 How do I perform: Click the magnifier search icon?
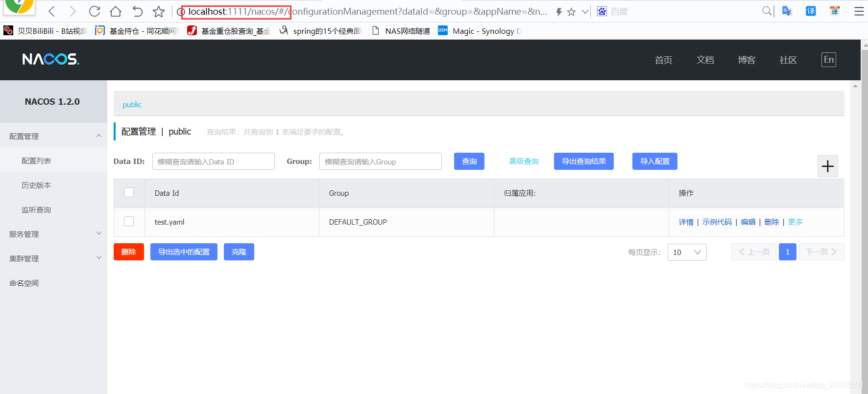767,11
